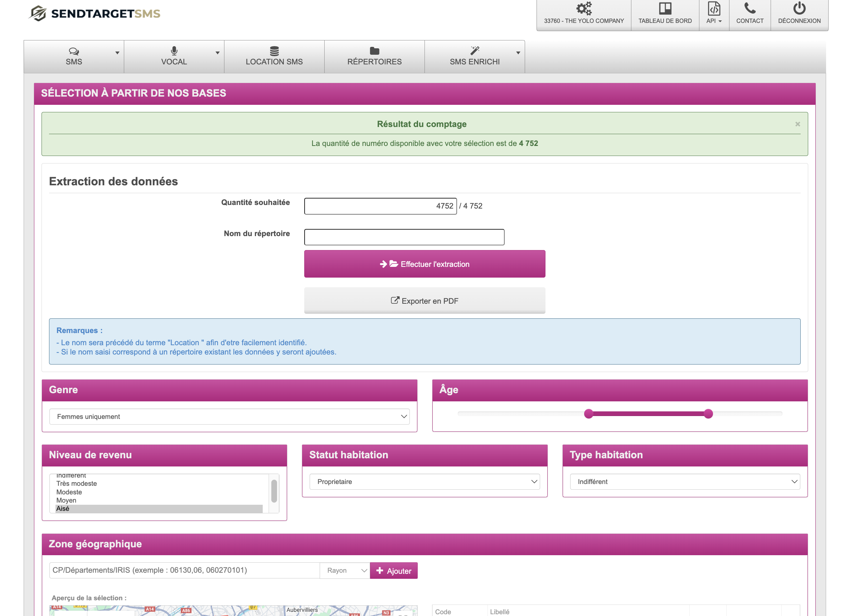Click the Nom du répertoire field
Screen dimensions: 849x616
404,237
